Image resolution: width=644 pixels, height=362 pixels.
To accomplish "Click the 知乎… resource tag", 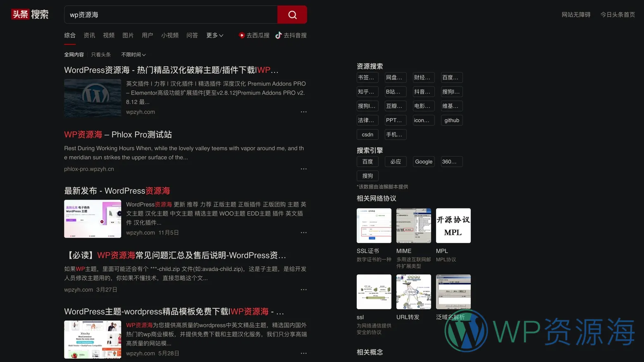I will point(367,92).
